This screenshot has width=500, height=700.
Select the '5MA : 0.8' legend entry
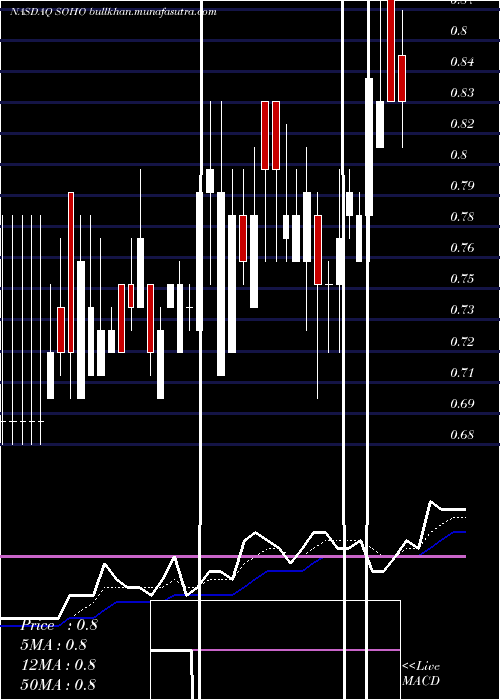point(54,645)
